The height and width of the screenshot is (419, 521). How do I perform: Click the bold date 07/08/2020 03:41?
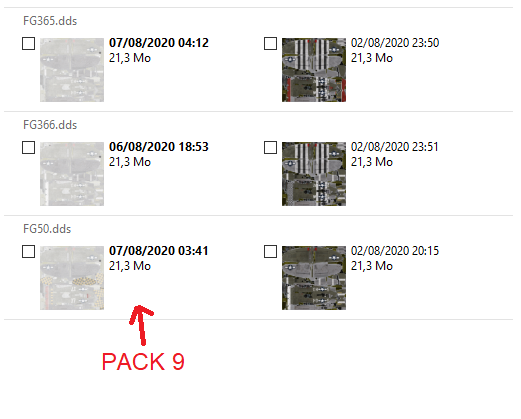coord(159,251)
